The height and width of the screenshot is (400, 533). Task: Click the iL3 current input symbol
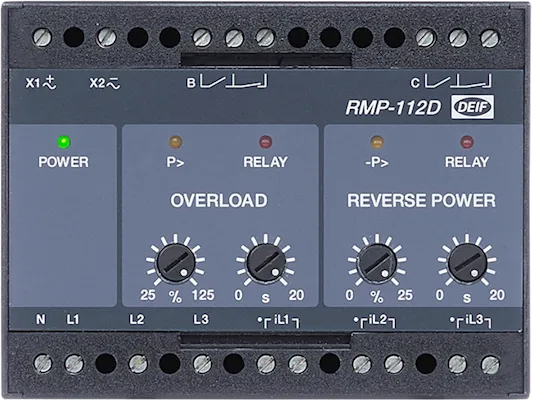pyautogui.click(x=471, y=320)
